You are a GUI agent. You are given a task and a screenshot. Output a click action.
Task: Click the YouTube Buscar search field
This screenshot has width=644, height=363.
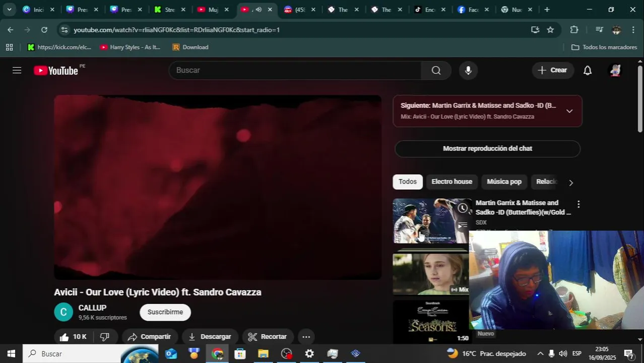tap(295, 70)
